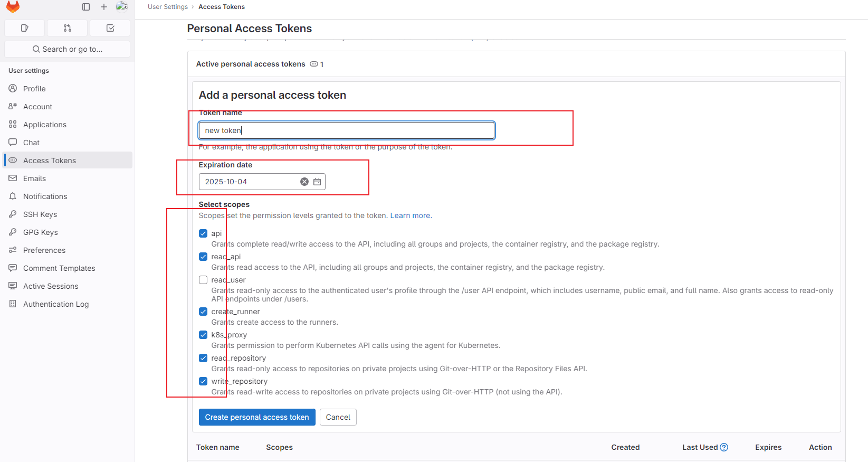Click inside the Token name field
The width and height of the screenshot is (868, 462).
(346, 130)
